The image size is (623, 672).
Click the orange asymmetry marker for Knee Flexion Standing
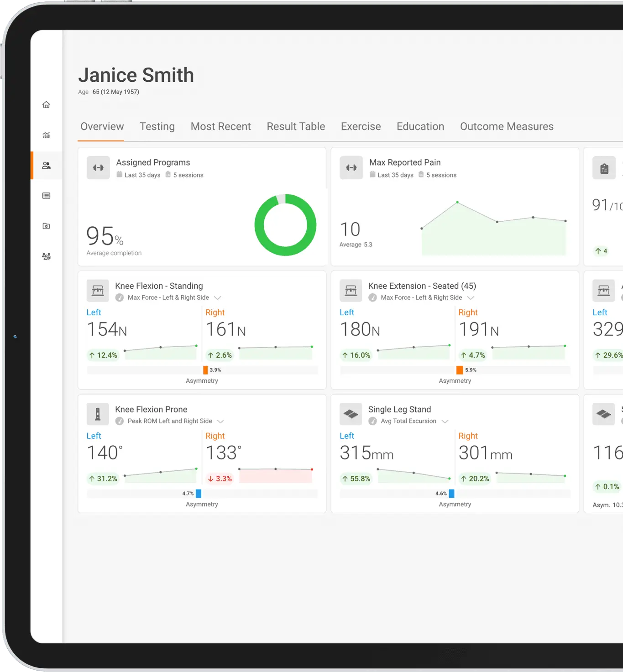[205, 370]
